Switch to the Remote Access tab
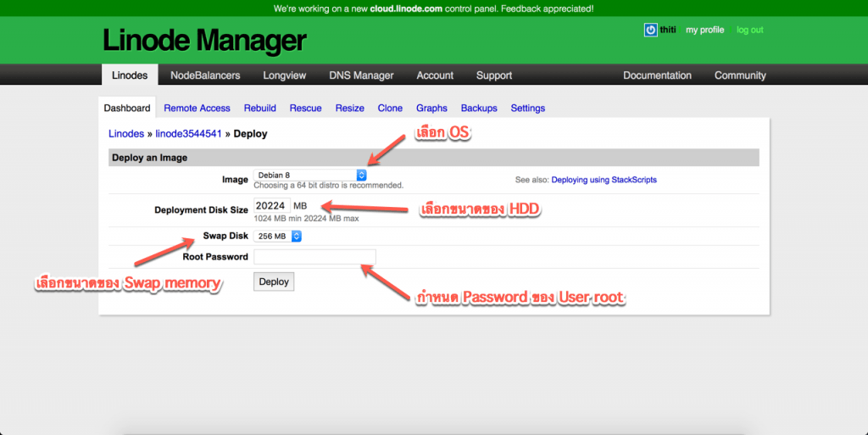This screenshot has width=868, height=435. coord(197,109)
